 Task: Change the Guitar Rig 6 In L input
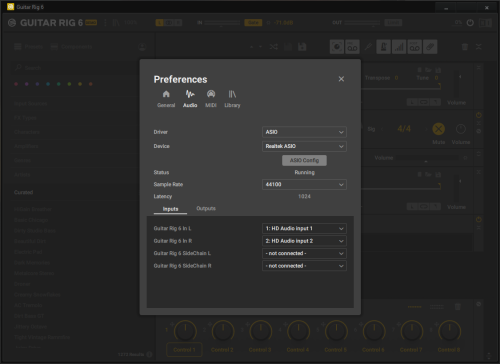coord(304,228)
